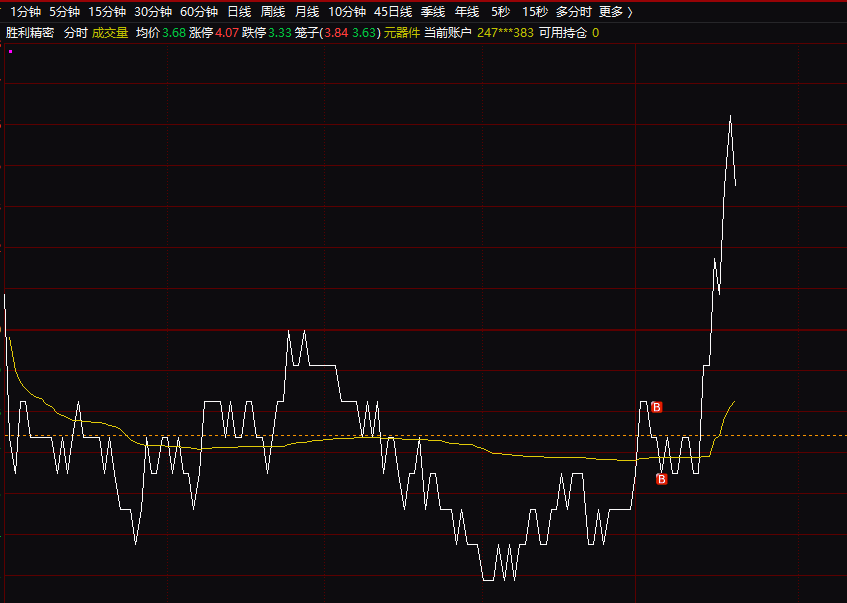Switch to 季线 quarterly chart
The image size is (847, 603).
pyautogui.click(x=433, y=11)
